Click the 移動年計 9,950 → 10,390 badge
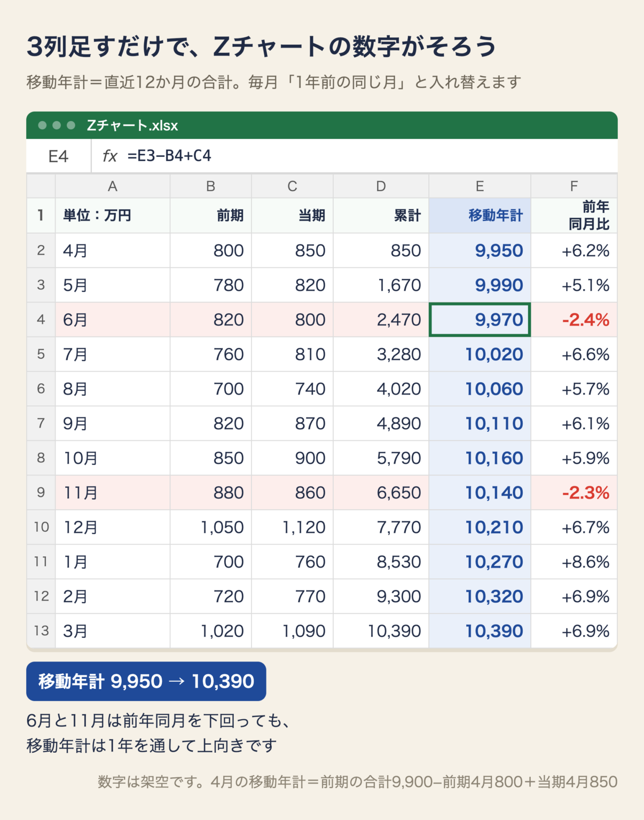Viewport: 644px width, 820px height. [146, 681]
